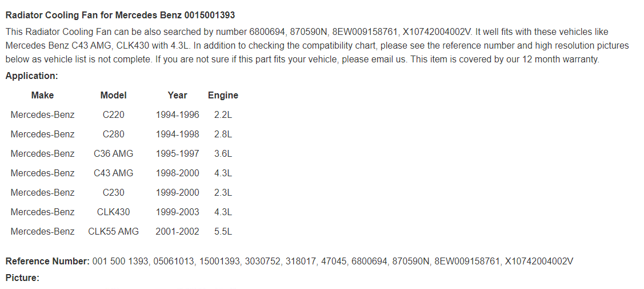Click the C43 AMG model cell
Viewport: 644px width, 289px height.
point(113,173)
